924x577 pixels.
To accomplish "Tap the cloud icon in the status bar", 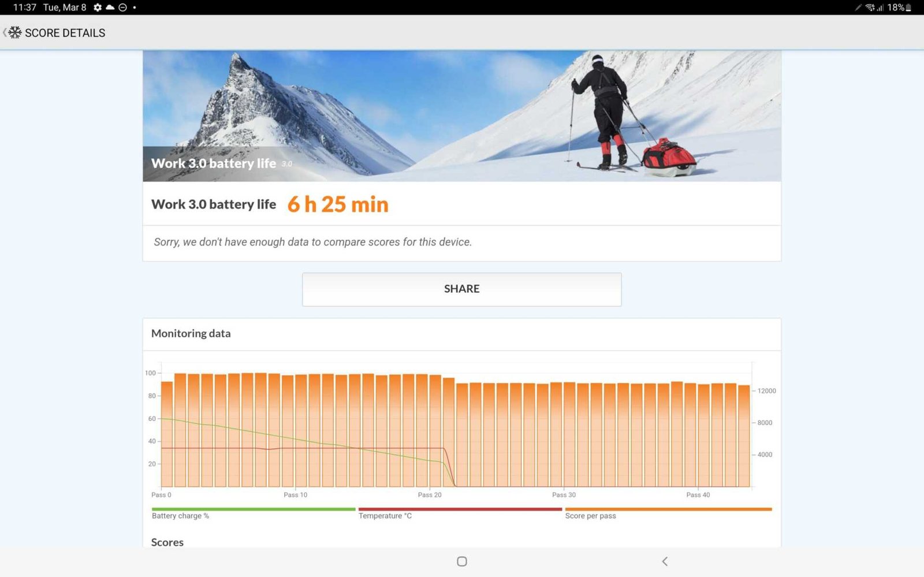I will (x=110, y=8).
